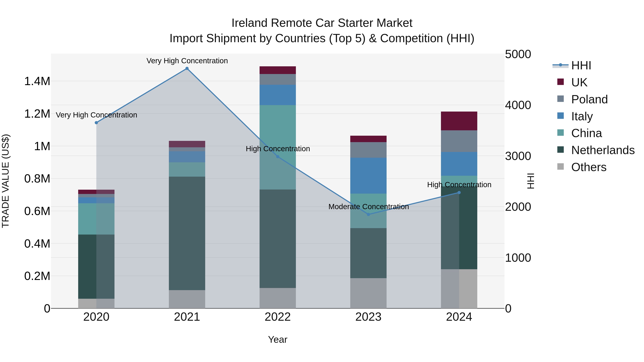The height and width of the screenshot is (362, 644).
Task: Select the 2020 HHI data point
Action: 96,123
